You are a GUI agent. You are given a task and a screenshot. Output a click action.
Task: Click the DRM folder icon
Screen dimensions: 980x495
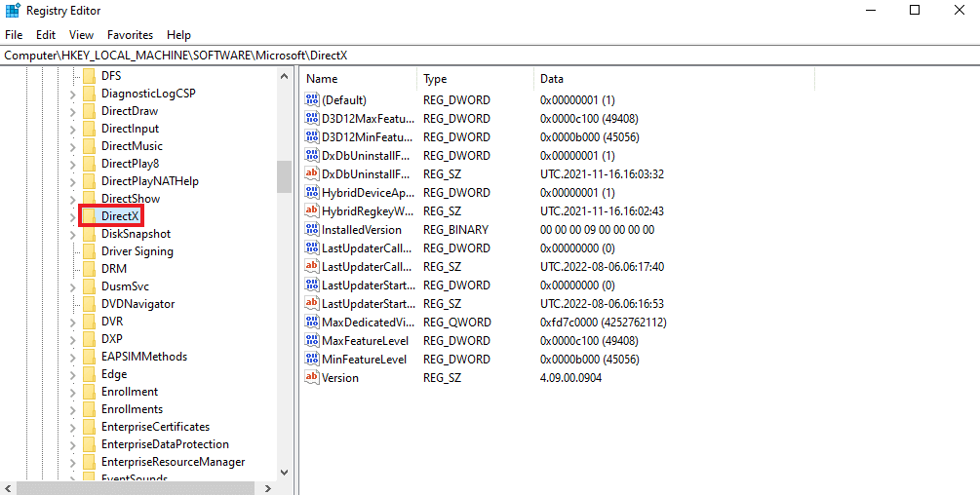point(90,269)
